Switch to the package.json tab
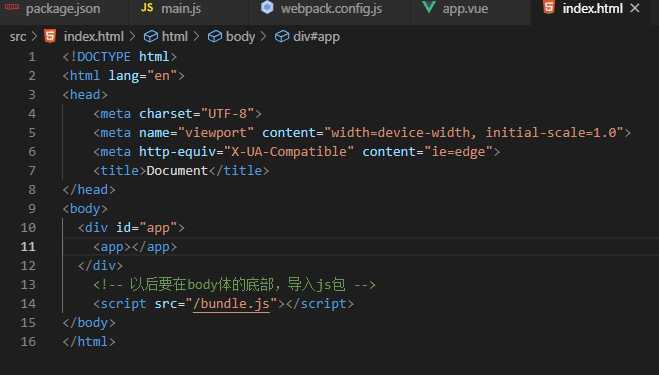 (63, 8)
